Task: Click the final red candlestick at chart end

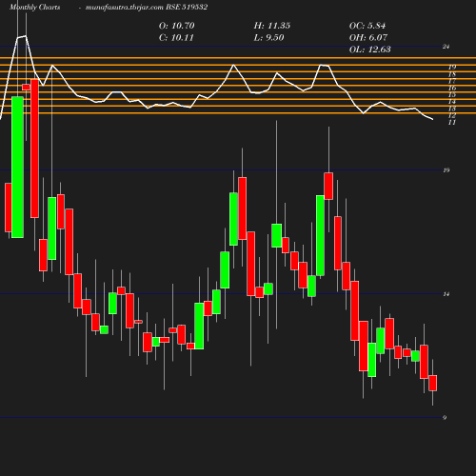Action: (433, 383)
